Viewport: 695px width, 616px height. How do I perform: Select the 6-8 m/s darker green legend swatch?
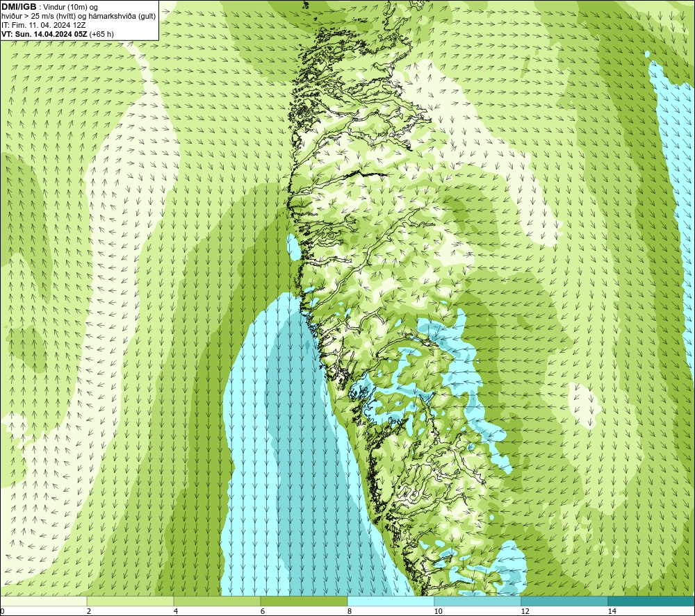click(304, 601)
